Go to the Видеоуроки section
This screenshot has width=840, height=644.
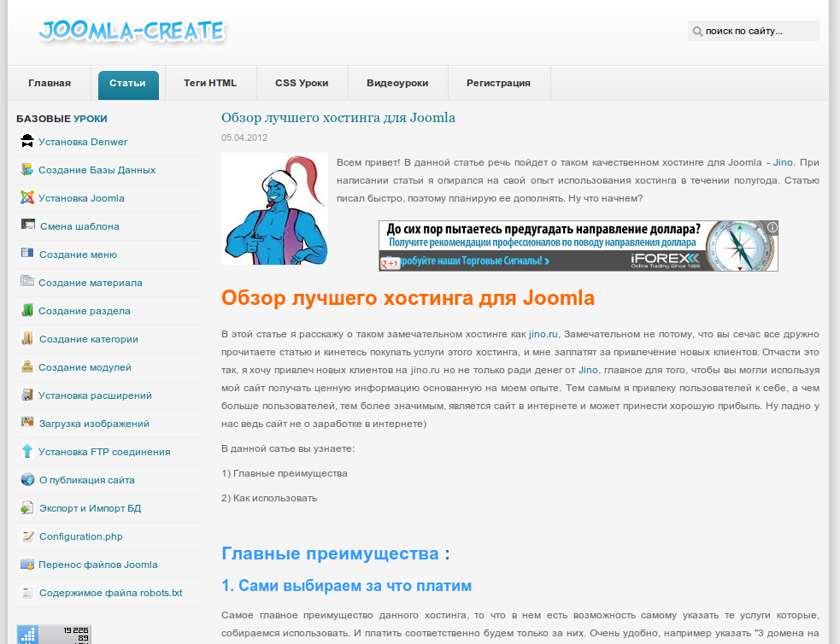(397, 84)
